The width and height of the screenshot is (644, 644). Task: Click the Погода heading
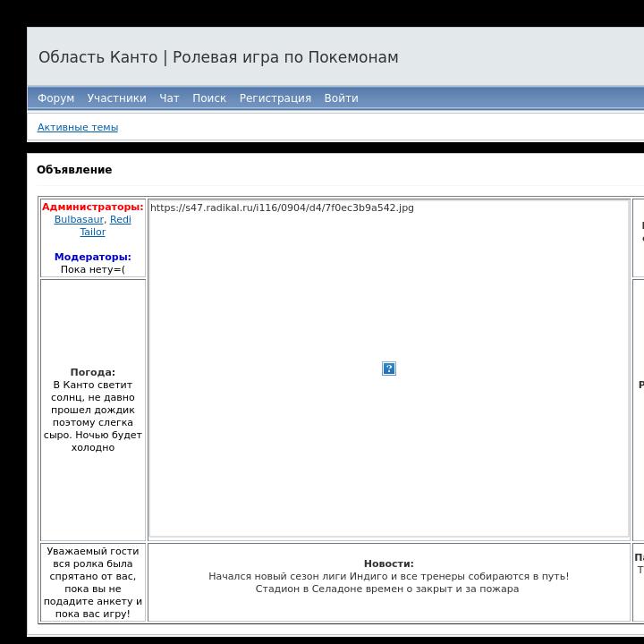(93, 372)
